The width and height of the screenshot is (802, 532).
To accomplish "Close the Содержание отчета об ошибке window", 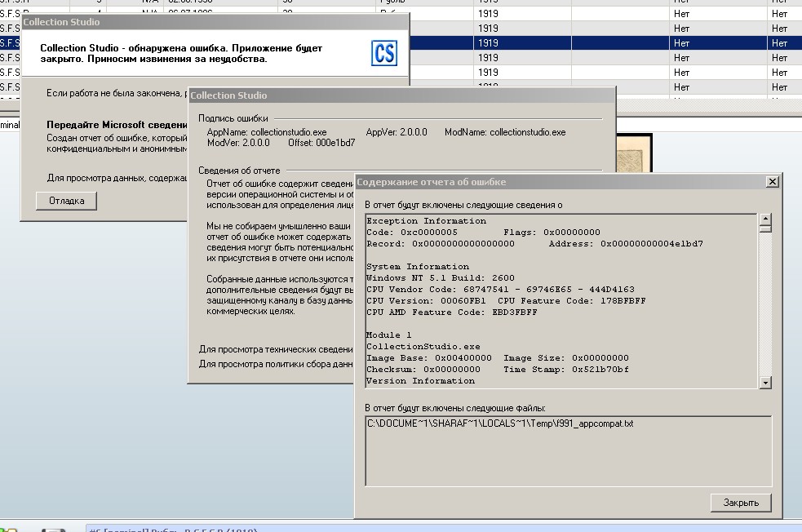I will (x=773, y=182).
